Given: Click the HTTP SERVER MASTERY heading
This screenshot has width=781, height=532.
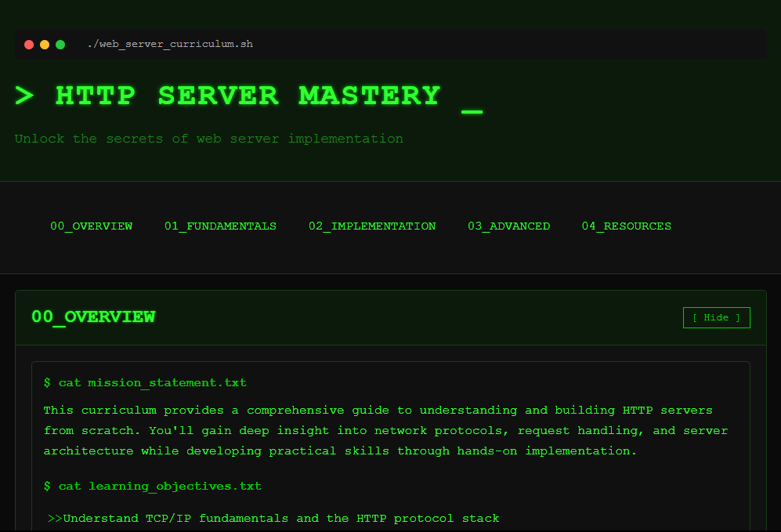Looking at the screenshot, I should 248,96.
